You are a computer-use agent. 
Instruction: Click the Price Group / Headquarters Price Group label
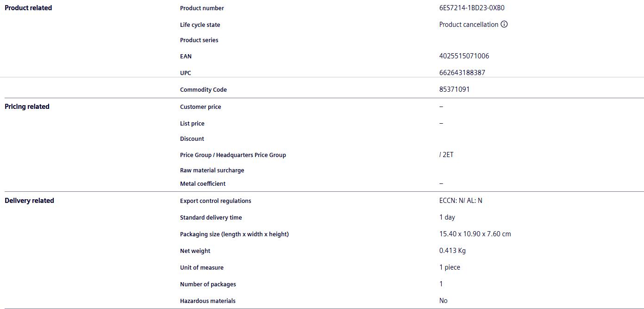[x=233, y=155]
